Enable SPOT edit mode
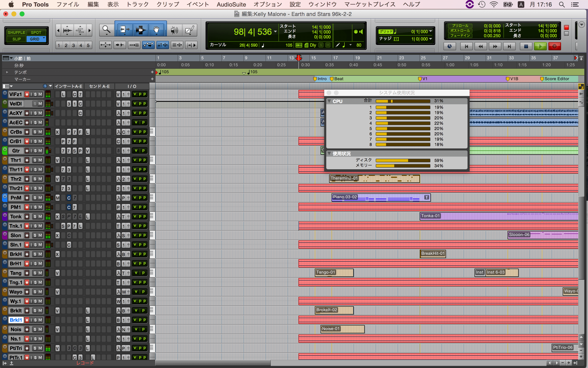 click(x=36, y=32)
